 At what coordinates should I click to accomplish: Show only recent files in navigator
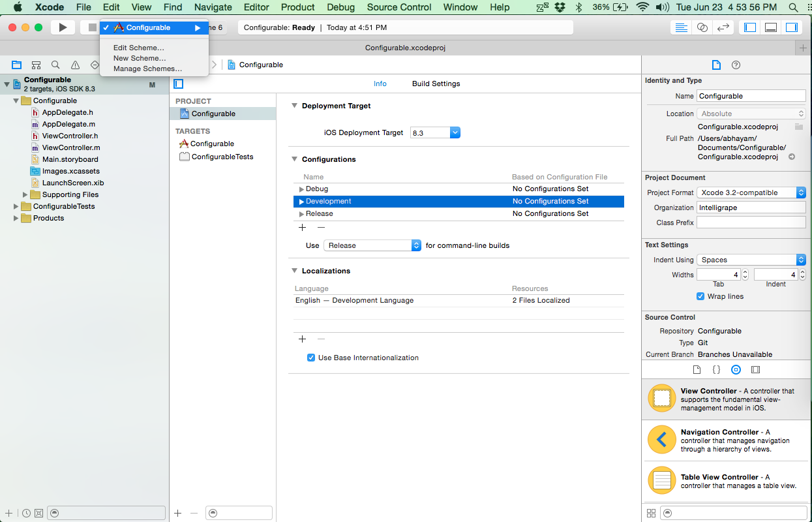tap(26, 513)
